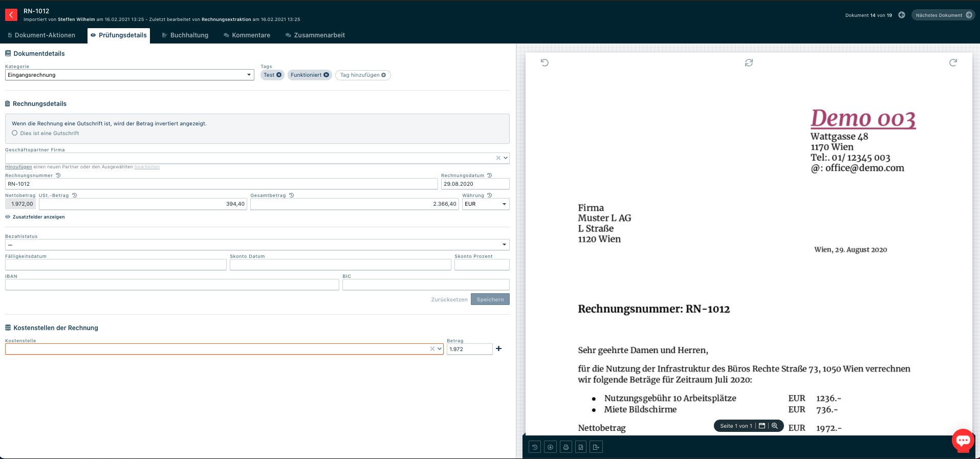Click the 'Hinzufügen' partner link
This screenshot has height=459, width=980.
point(18,167)
